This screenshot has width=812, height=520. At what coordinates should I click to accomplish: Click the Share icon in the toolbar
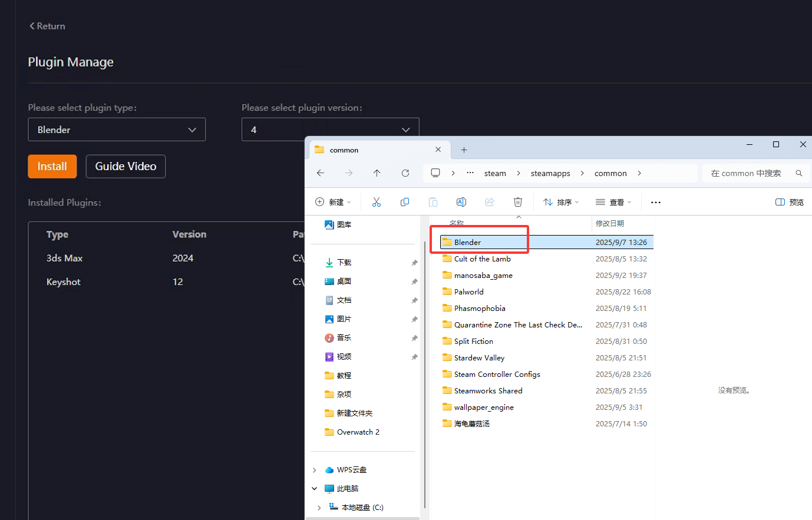point(490,202)
